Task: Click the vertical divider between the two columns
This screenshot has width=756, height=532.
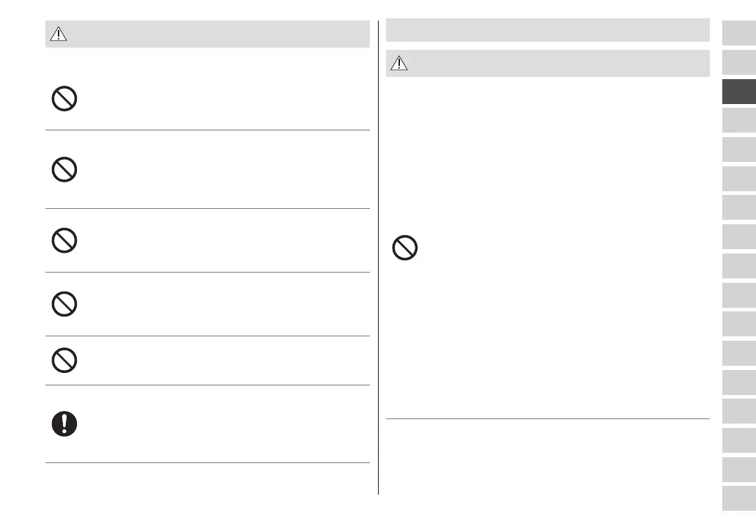Action: click(379, 256)
